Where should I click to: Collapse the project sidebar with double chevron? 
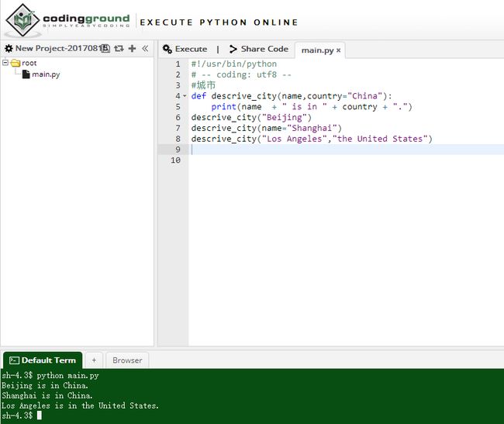145,49
